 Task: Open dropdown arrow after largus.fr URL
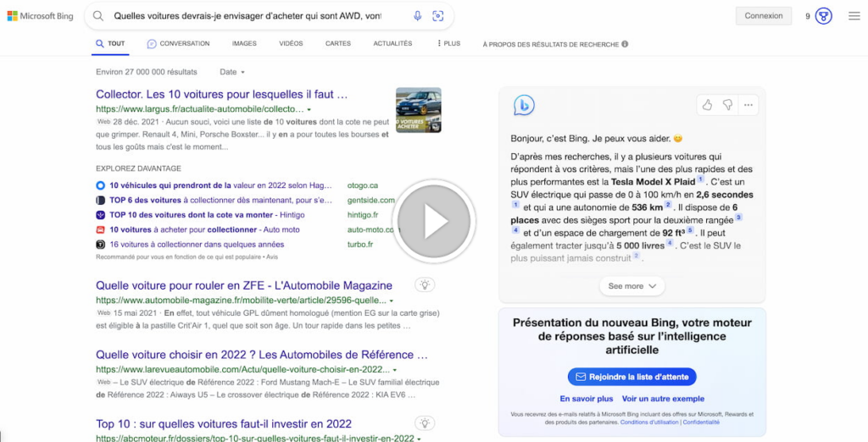click(x=309, y=109)
